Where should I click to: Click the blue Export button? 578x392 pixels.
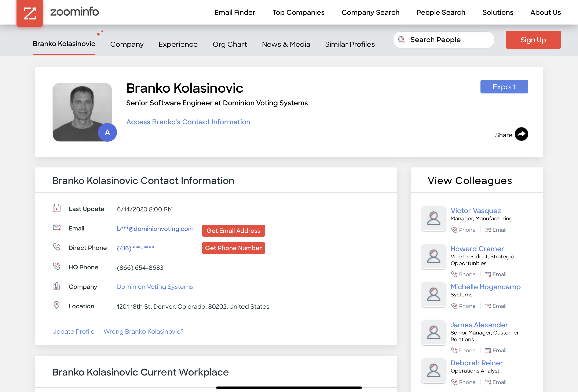(504, 87)
